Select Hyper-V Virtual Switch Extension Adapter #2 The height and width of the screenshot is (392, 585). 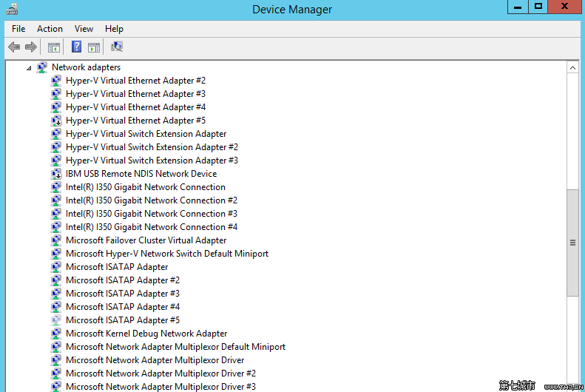152,147
